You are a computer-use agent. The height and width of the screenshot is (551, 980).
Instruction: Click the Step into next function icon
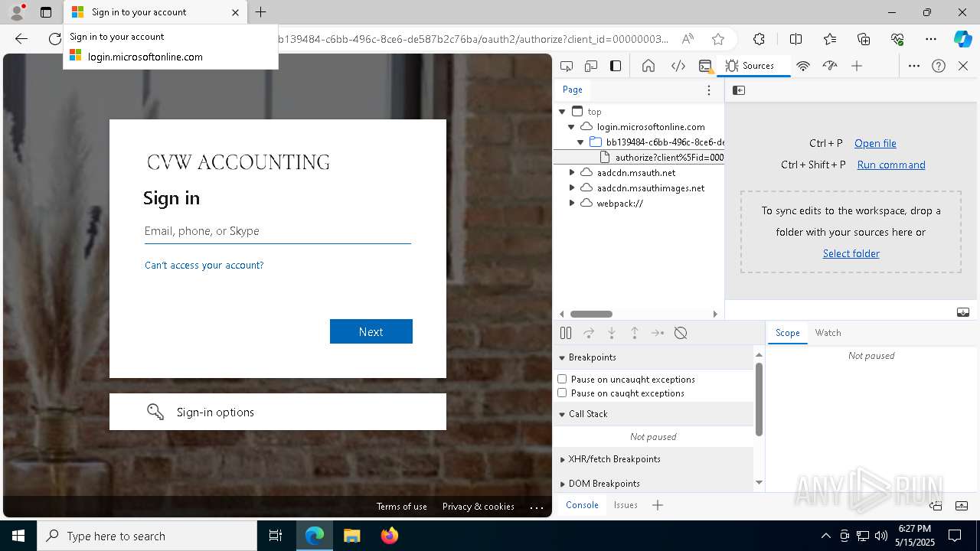pyautogui.click(x=612, y=333)
